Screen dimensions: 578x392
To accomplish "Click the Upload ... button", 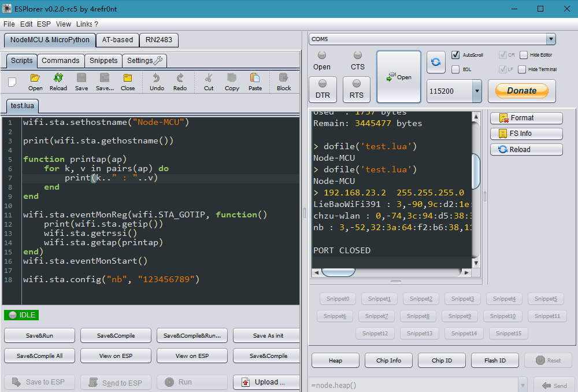I will (266, 382).
